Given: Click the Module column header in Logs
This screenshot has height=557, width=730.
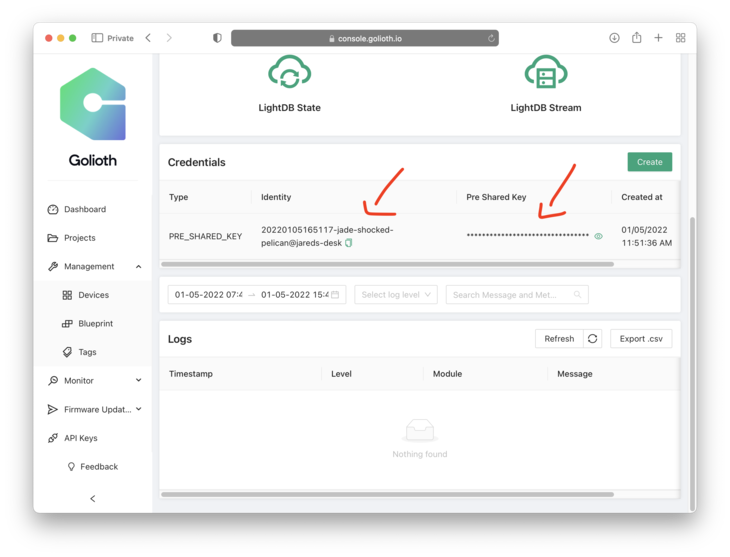Looking at the screenshot, I should tap(447, 374).
